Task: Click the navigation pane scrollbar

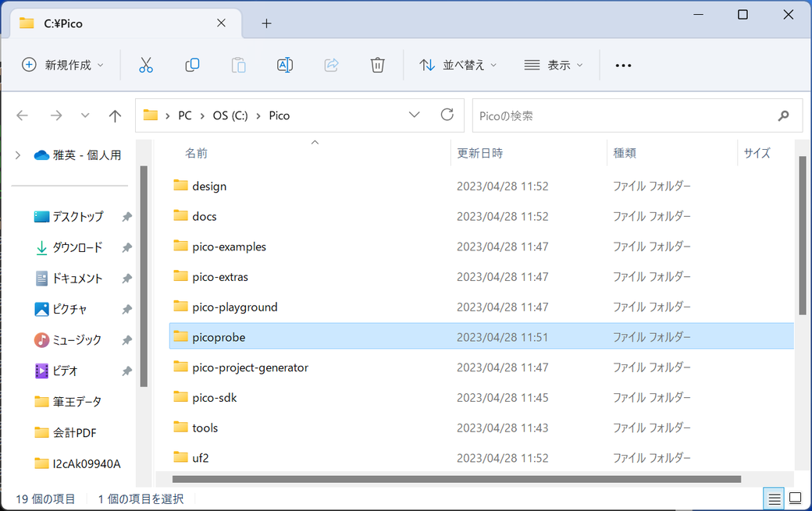Action: (x=144, y=276)
